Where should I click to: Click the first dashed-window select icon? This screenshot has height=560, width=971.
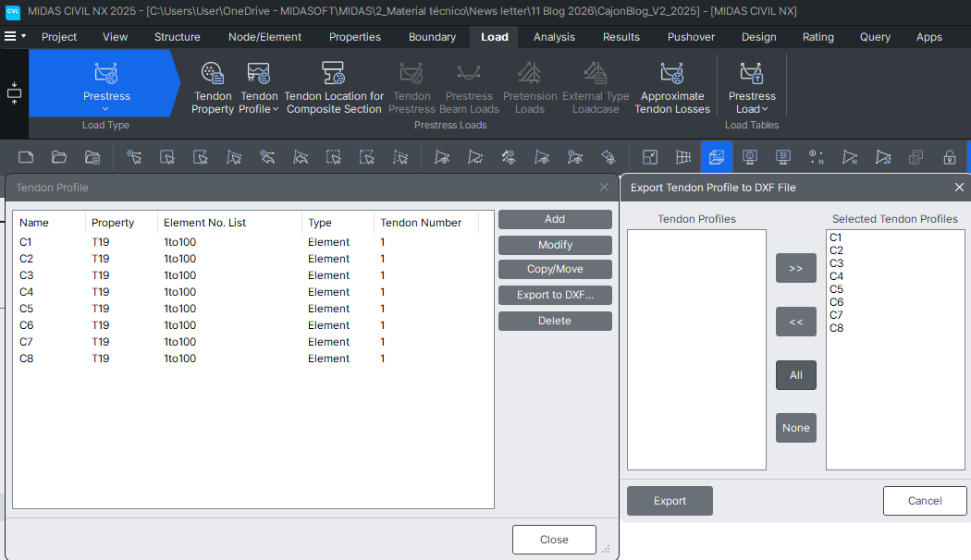point(333,157)
